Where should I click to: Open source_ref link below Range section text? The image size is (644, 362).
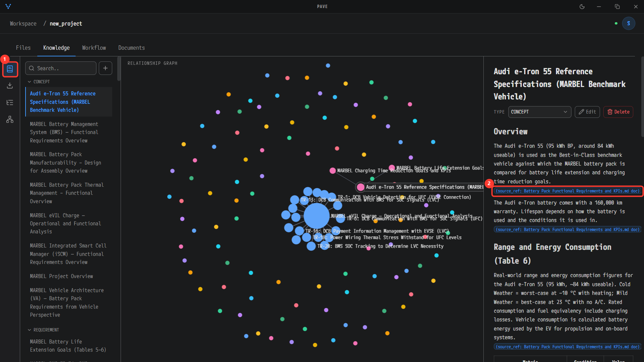(567, 347)
